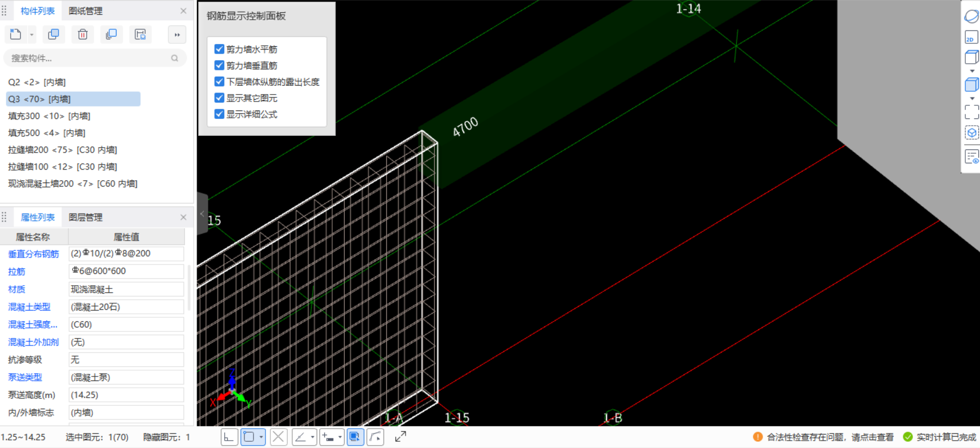Select Q2 <2> [内墙] component
This screenshot has height=448, width=980.
(37, 82)
